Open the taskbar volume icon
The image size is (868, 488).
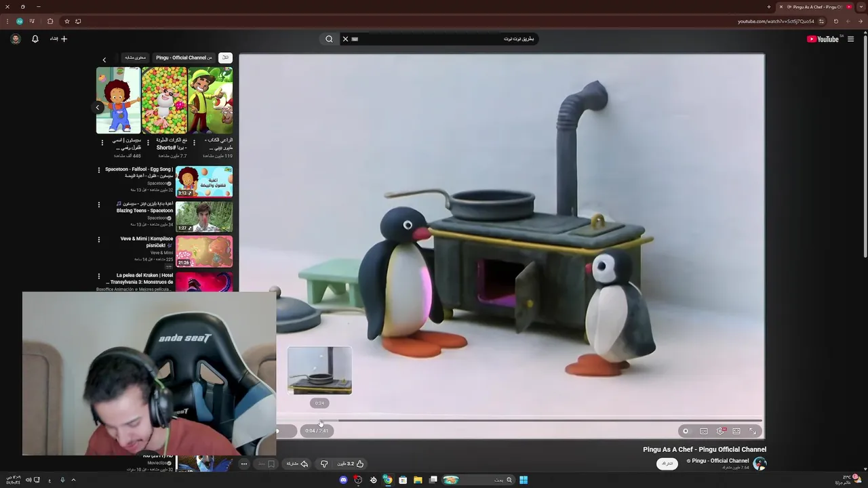coord(28,480)
